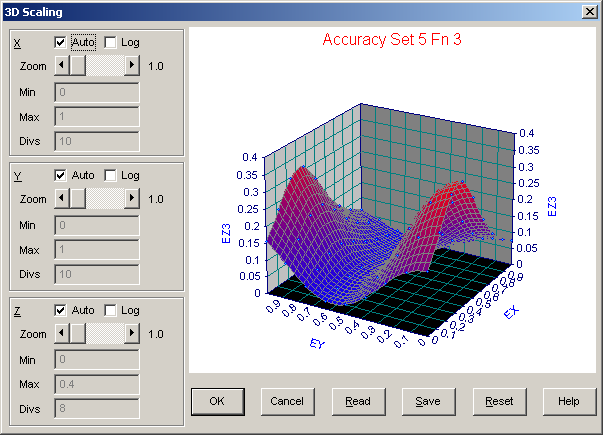Click the Z Zoom right arrow
Viewport: 603px width, 435px height.
tap(132, 333)
